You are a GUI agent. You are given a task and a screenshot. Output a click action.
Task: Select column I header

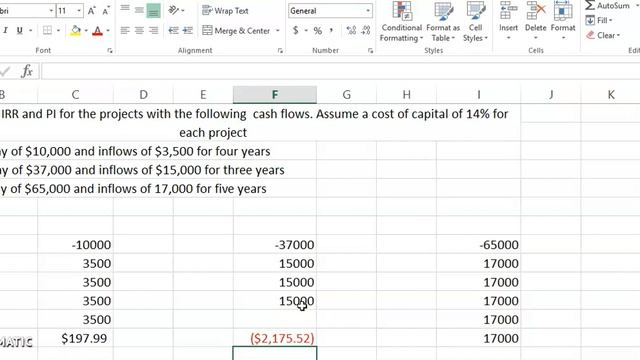(x=478, y=95)
